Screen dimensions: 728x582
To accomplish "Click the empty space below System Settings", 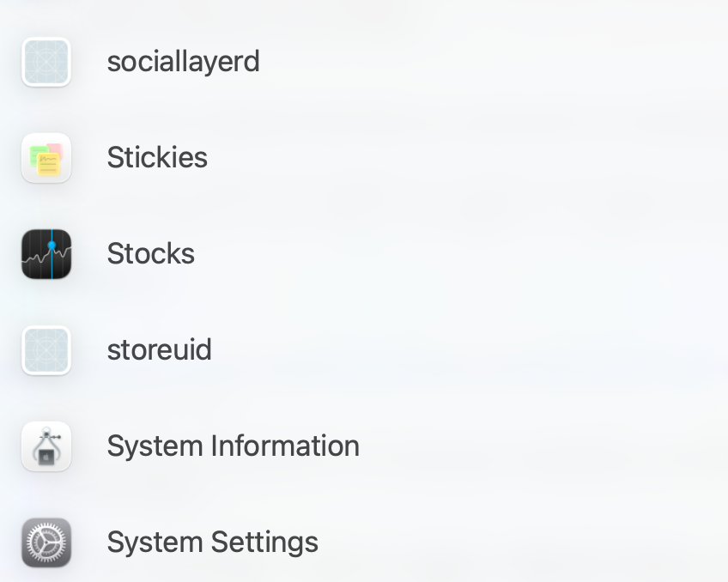I will 364,577.
